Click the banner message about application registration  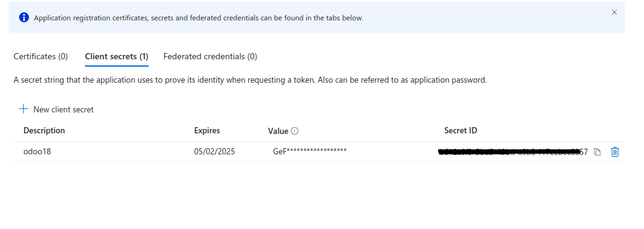(198, 18)
